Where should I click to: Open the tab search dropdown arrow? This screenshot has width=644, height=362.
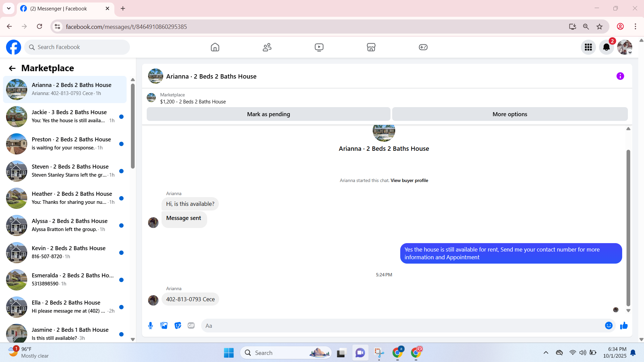pos(9,8)
